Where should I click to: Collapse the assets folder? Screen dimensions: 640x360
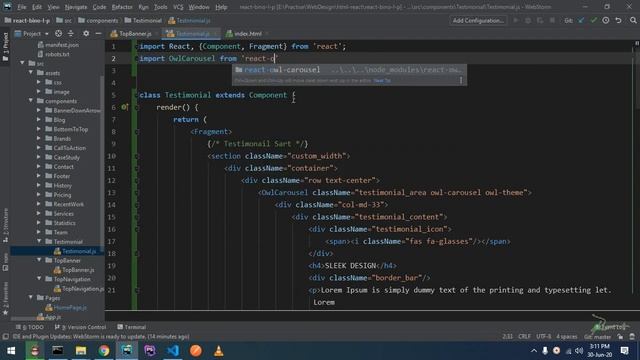pyautogui.click(x=31, y=73)
